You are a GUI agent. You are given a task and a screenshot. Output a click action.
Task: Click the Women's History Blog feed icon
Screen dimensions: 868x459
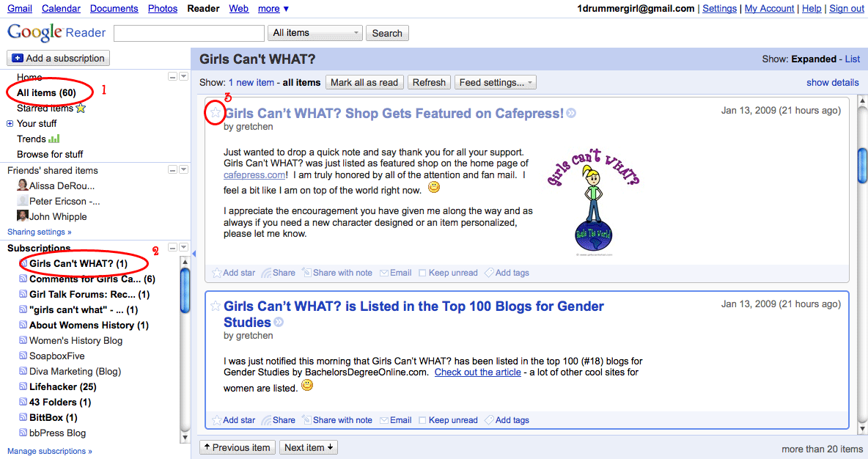coord(23,340)
